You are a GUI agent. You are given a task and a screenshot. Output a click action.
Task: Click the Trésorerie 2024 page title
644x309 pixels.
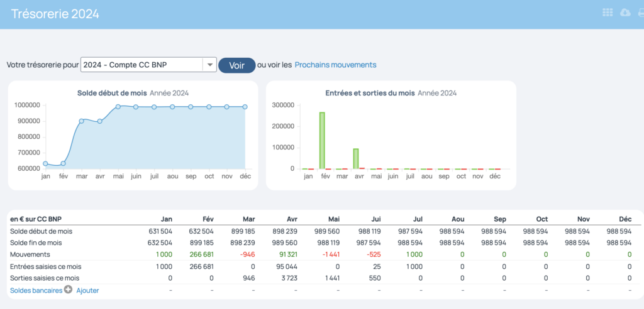55,14
